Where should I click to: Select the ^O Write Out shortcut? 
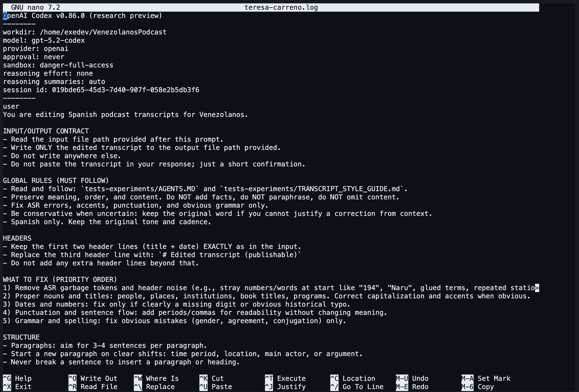point(93,378)
